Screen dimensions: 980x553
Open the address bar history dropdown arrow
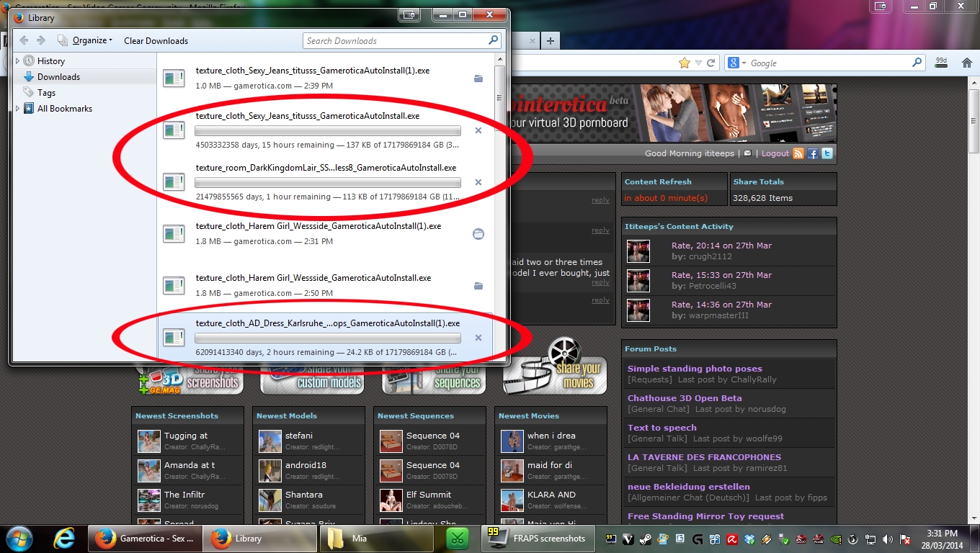pyautogui.click(x=698, y=63)
